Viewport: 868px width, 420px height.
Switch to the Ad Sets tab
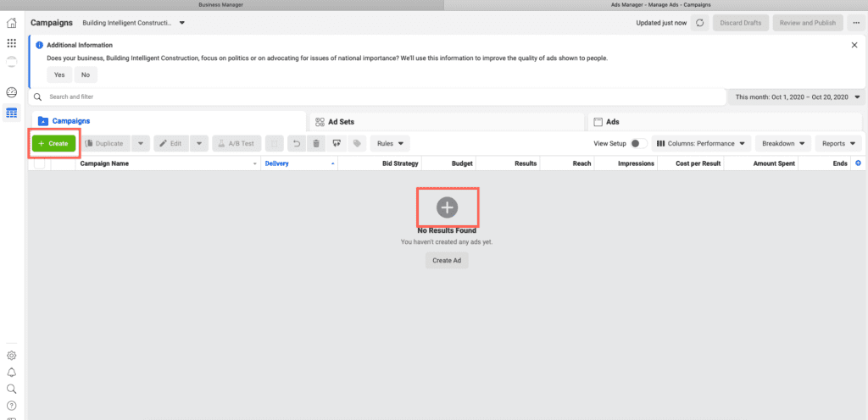click(448, 122)
